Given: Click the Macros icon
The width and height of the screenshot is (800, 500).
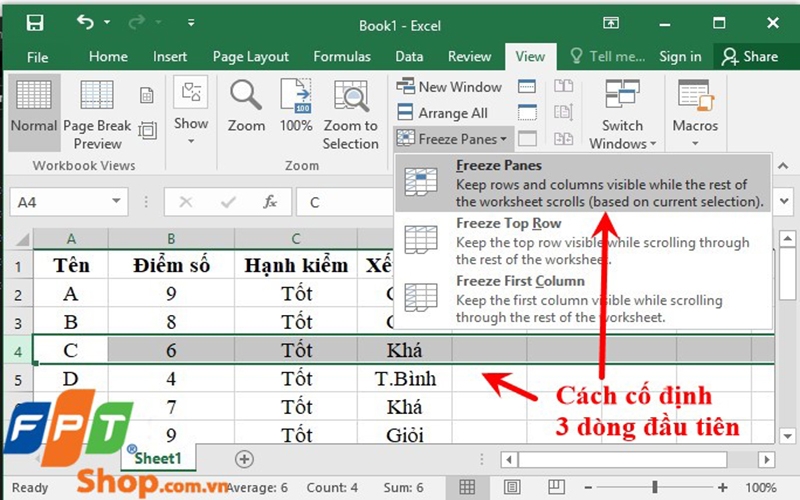Looking at the screenshot, I should pos(695,96).
